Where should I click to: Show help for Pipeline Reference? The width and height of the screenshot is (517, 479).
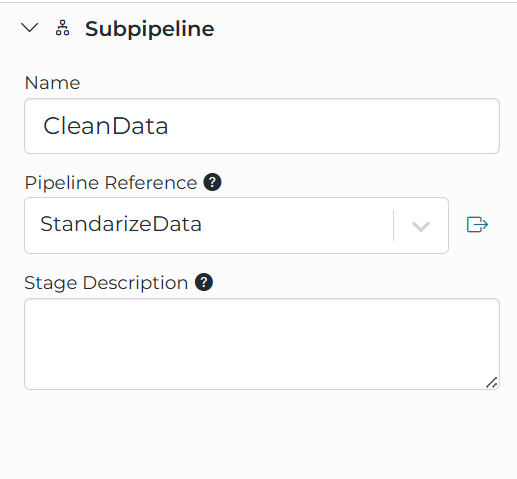pos(212,182)
